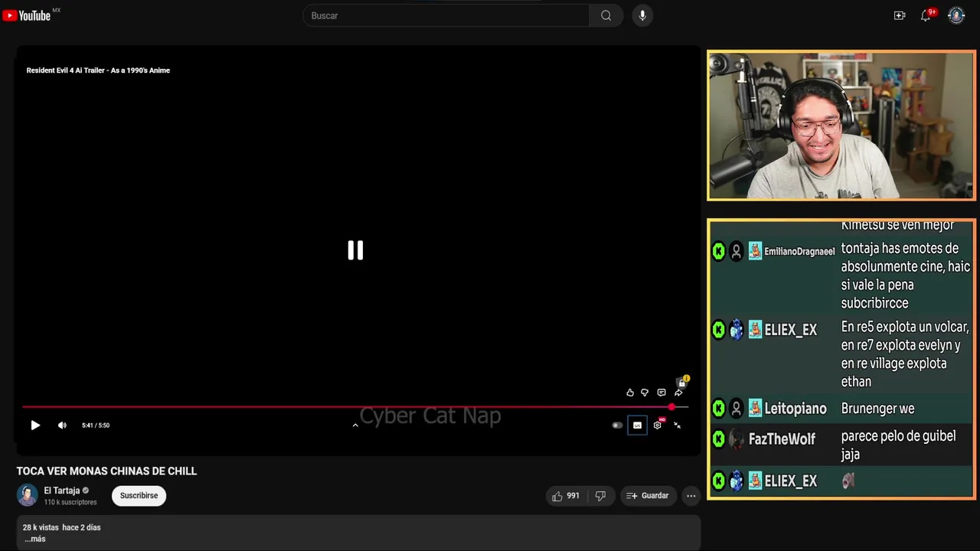Like the video showing 991 likes
This screenshot has height=551, width=980.
coord(566,496)
